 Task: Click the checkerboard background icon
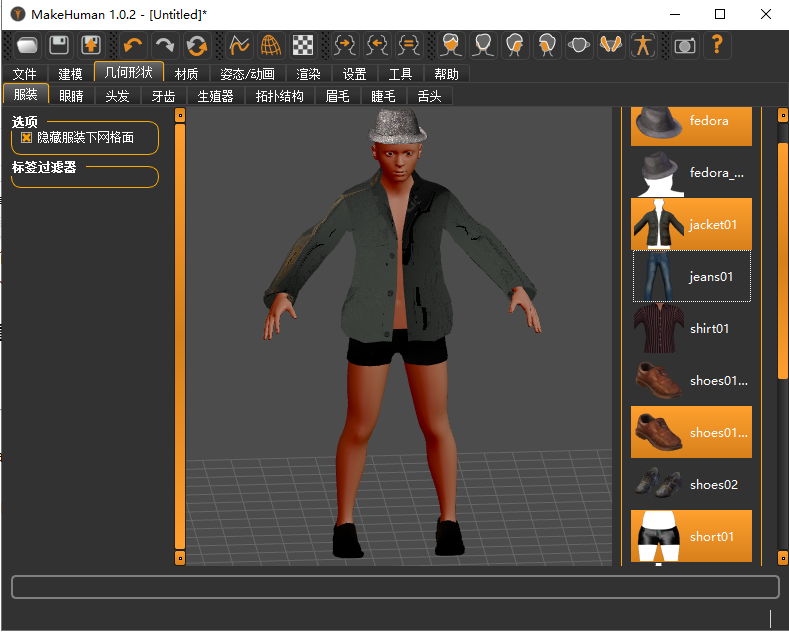[302, 45]
